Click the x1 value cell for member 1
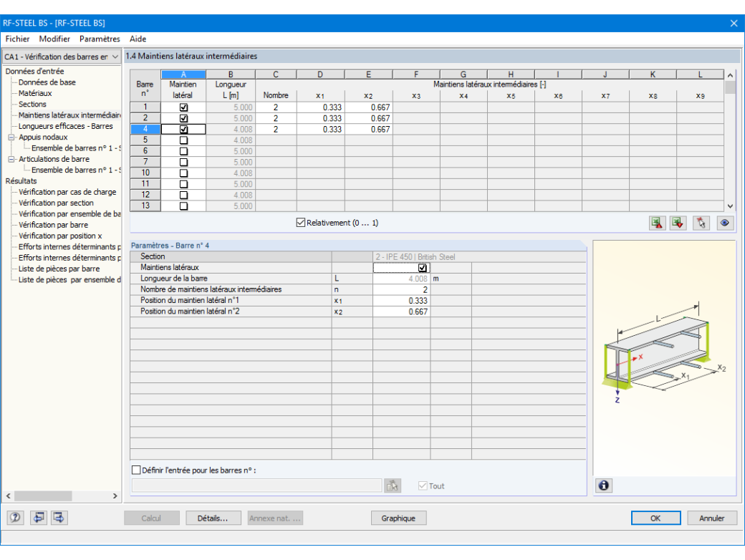 [x=321, y=108]
